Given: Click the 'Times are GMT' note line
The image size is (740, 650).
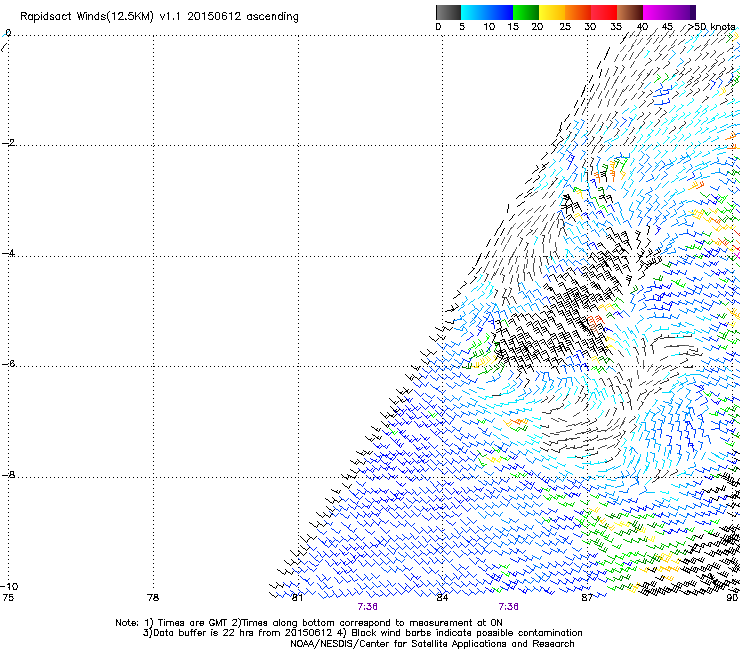Looking at the screenshot, I should (x=309, y=623).
